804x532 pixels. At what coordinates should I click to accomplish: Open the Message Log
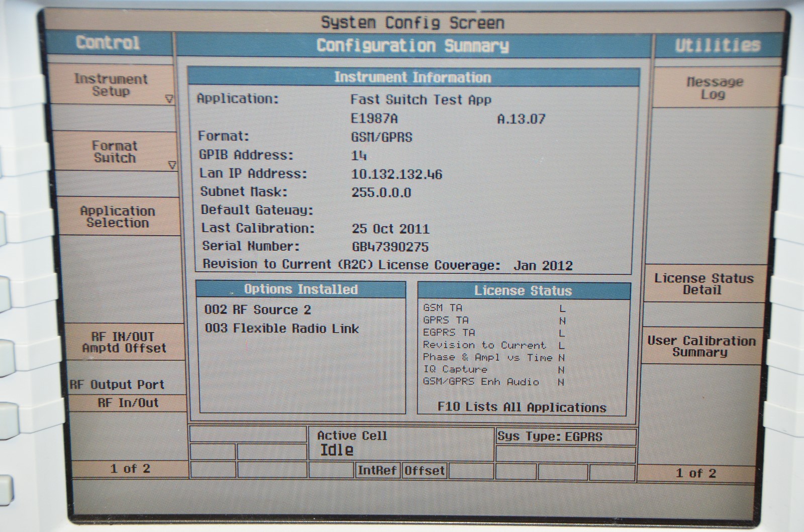pyautogui.click(x=714, y=88)
